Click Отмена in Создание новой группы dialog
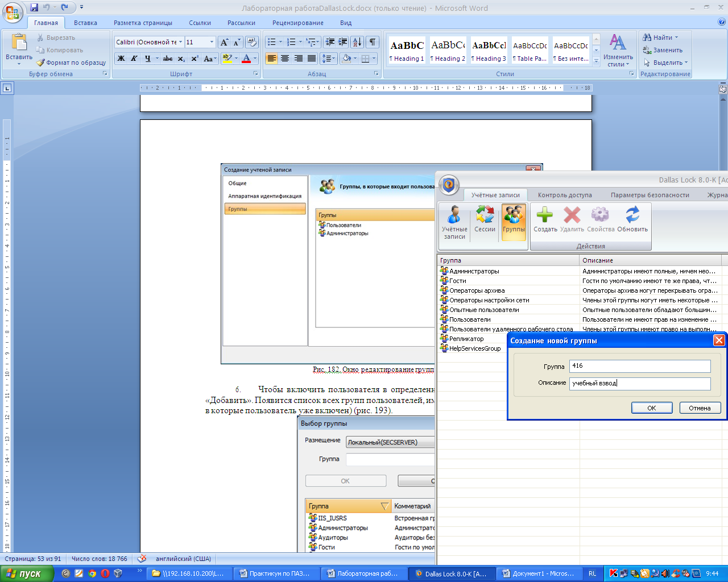 point(700,408)
